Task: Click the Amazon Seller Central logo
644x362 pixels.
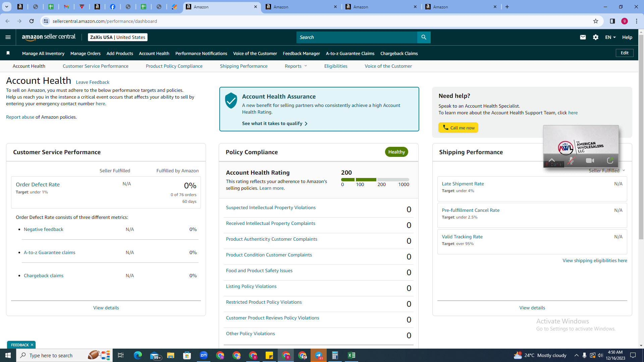Action: [x=49, y=37]
